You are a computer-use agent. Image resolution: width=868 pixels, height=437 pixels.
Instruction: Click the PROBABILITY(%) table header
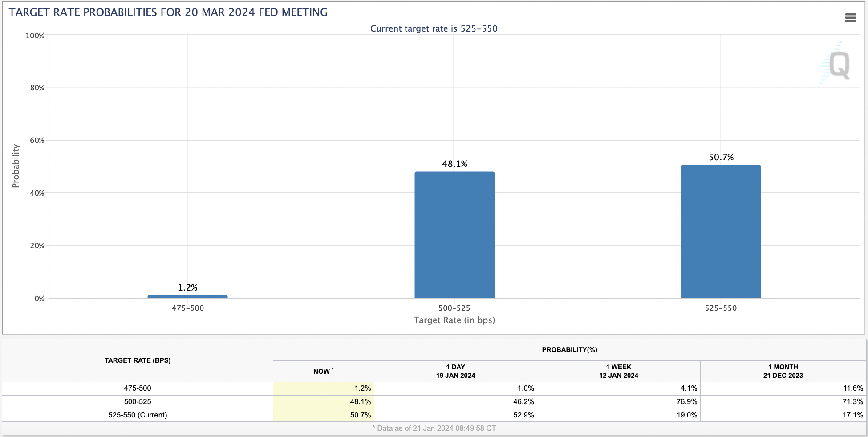click(569, 350)
